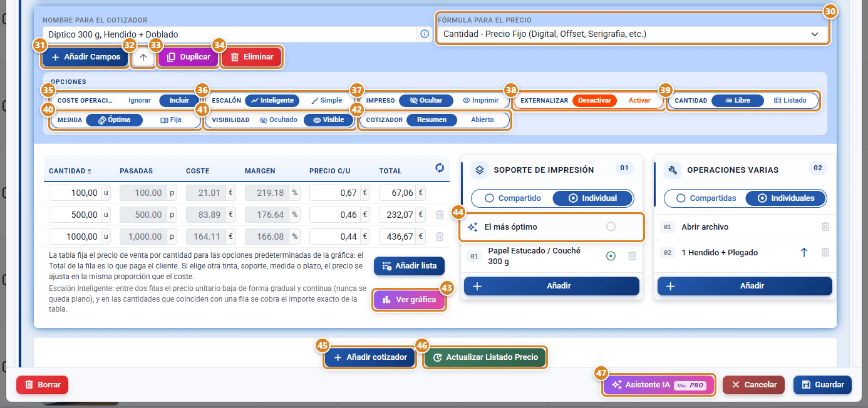Image resolution: width=868 pixels, height=408 pixels.
Task: Select Individuales for Operaciones Varias
Action: (786, 198)
